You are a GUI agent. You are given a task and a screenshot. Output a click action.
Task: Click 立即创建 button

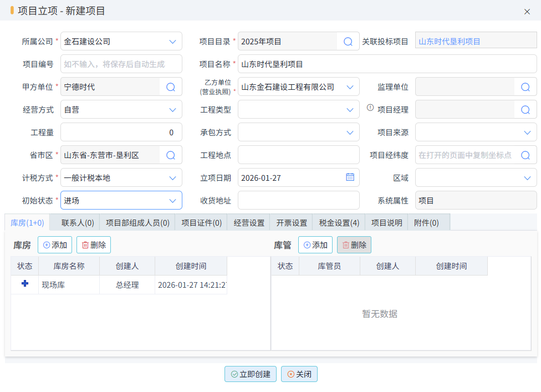pos(251,374)
